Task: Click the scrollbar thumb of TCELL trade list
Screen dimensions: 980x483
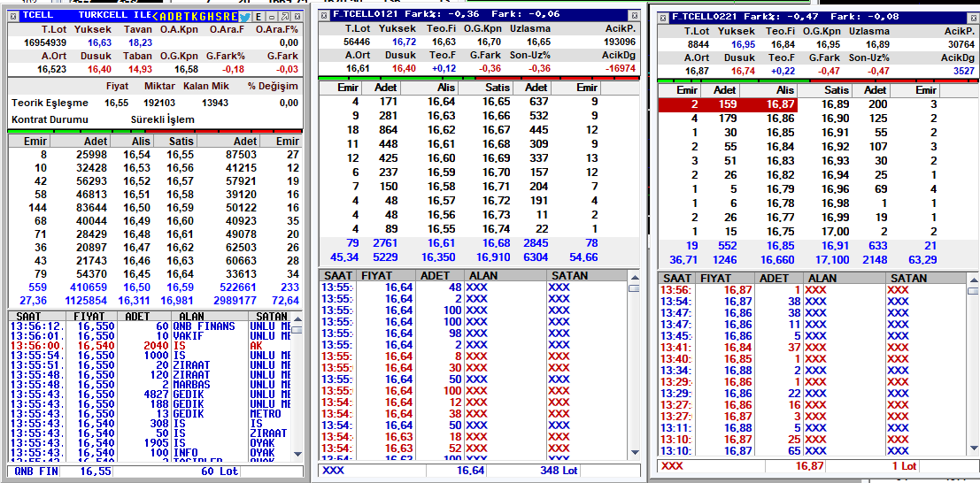Action: pos(297,331)
